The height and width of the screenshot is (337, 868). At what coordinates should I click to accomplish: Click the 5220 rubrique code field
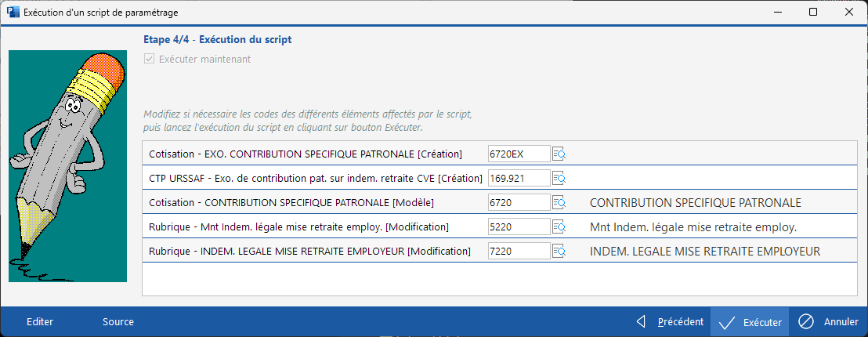519,227
